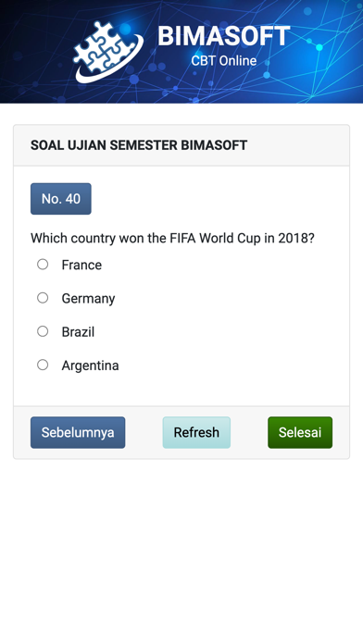Click the empty white area below the exam card
This screenshot has height=644, width=363.
point(181,551)
